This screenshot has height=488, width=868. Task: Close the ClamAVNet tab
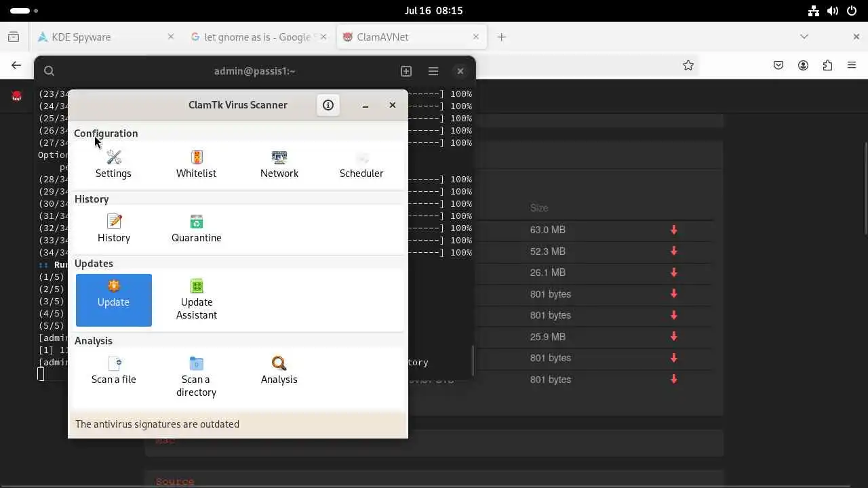coord(476,37)
